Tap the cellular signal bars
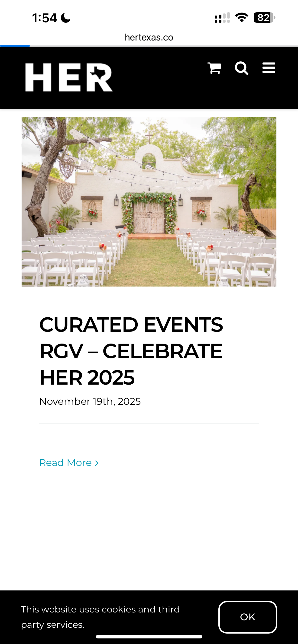 (222, 18)
